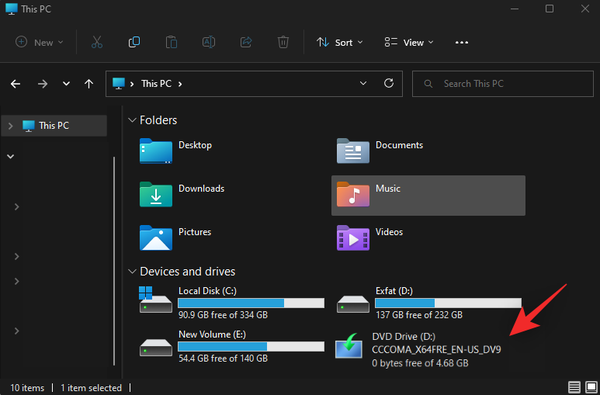Click Local Disk (C:) storage usage bar
600x395 pixels.
(251, 303)
